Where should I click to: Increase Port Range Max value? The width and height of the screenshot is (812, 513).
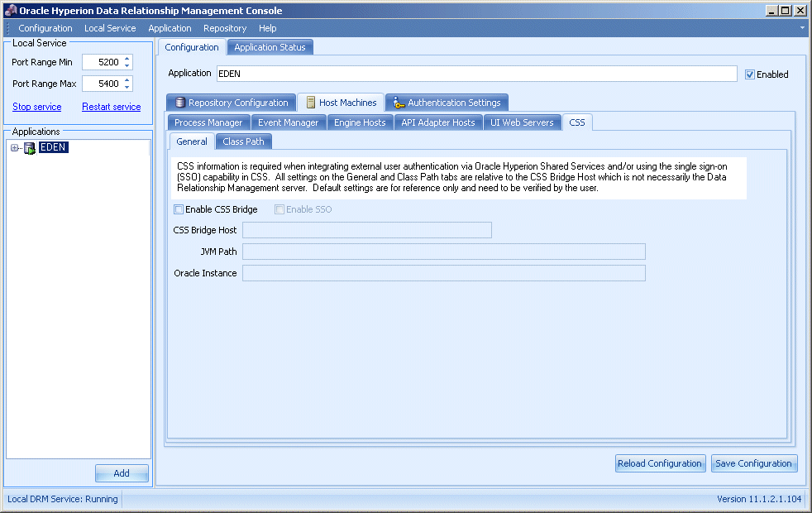[127, 79]
